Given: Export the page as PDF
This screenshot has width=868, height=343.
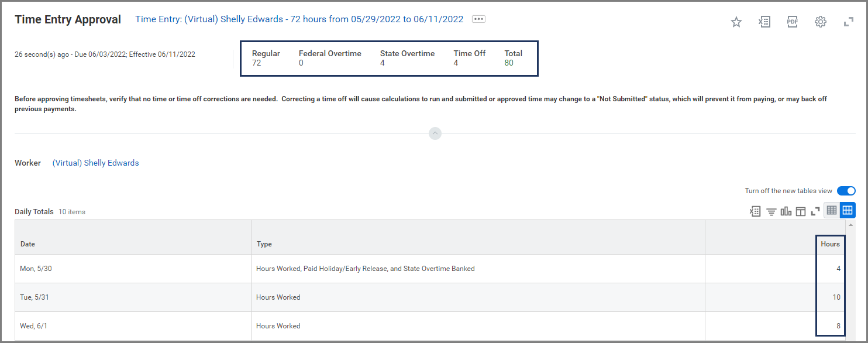Looking at the screenshot, I should tap(792, 22).
